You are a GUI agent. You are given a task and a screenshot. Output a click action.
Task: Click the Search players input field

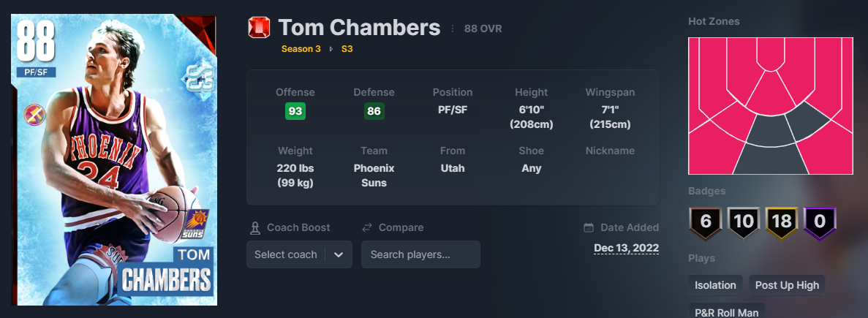[x=420, y=254]
